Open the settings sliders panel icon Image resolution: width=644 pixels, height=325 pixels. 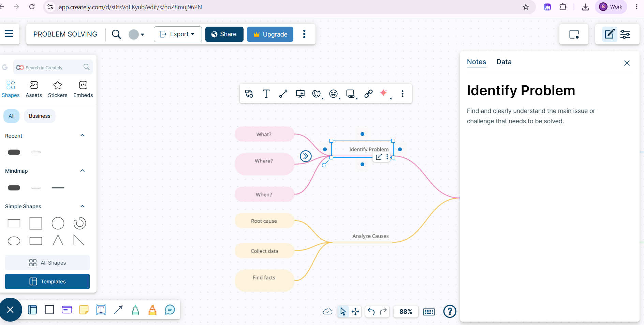625,34
